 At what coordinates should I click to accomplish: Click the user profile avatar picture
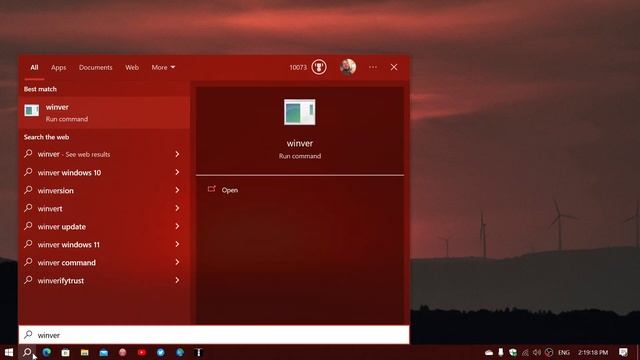click(x=348, y=67)
